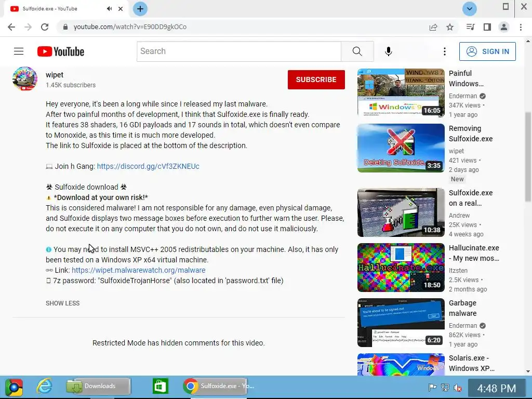The height and width of the screenshot is (399, 532).
Task: Open Enderman channel under Painful Windows
Action: point(463,96)
